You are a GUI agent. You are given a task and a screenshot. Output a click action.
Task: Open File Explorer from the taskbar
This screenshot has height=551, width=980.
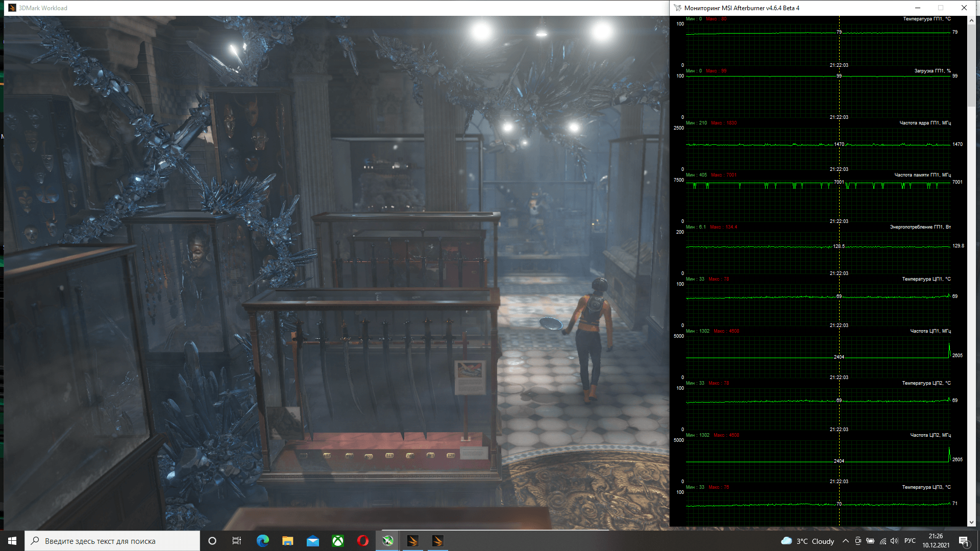pyautogui.click(x=287, y=541)
